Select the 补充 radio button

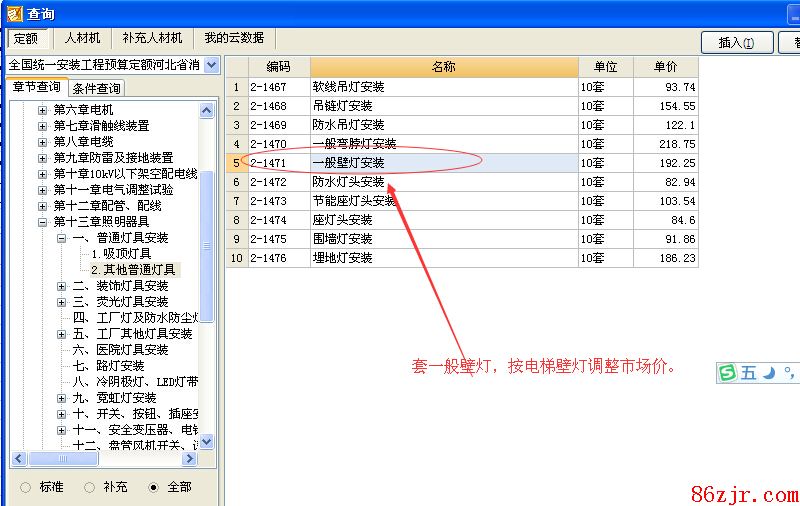[x=90, y=487]
